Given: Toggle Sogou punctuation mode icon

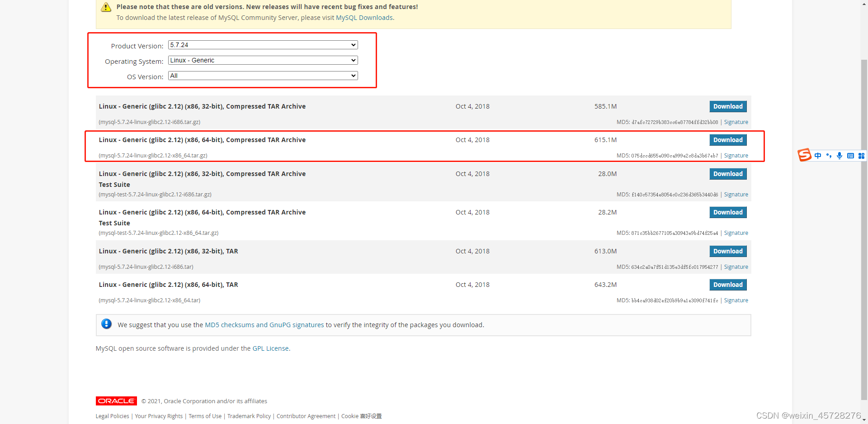Looking at the screenshot, I should [x=829, y=156].
